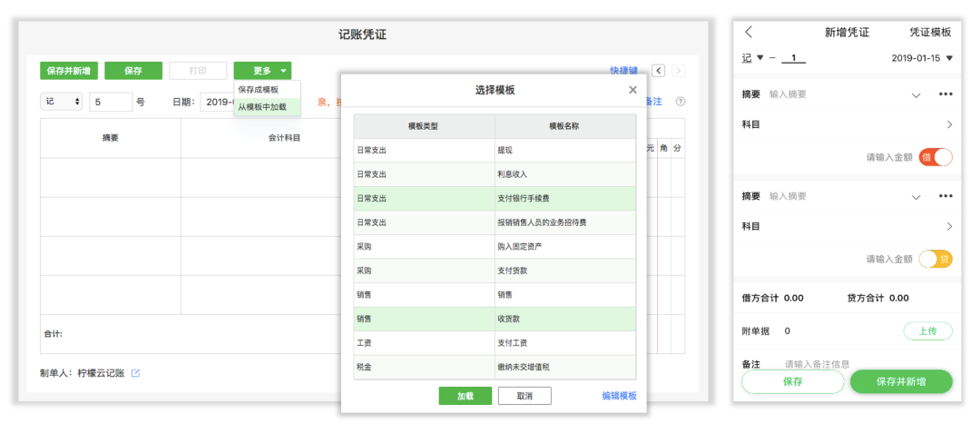
Task: Click first 请输入金额 amount field by 借
Action: tap(889, 158)
